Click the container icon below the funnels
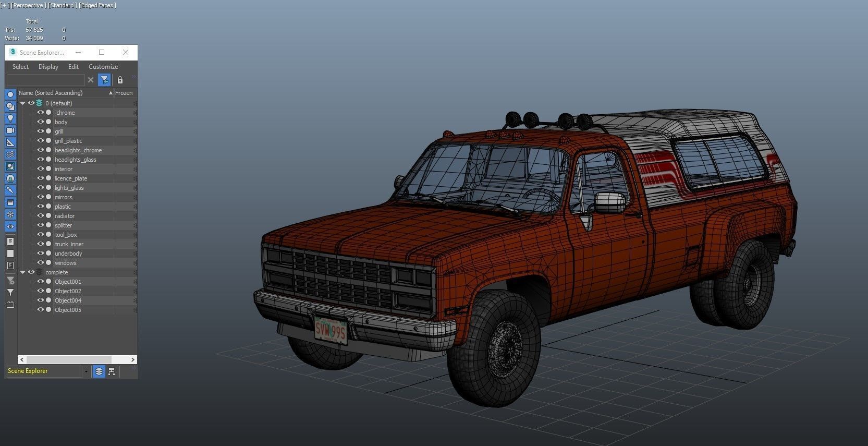This screenshot has width=868, height=446. tap(10, 305)
